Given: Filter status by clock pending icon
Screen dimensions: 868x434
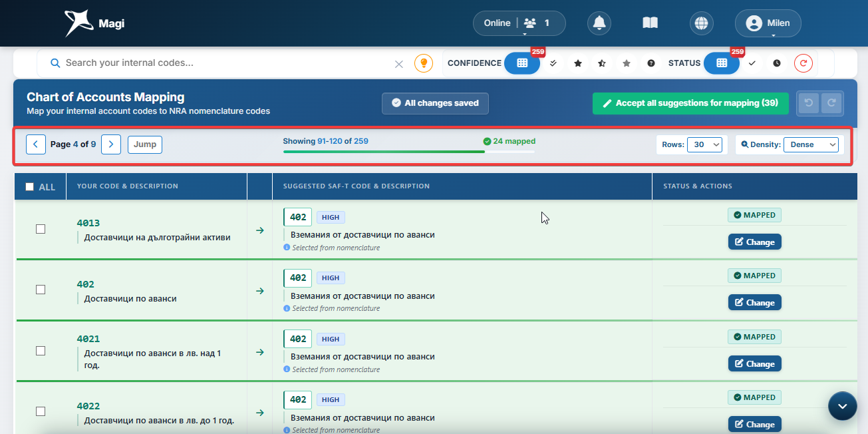Looking at the screenshot, I should point(777,63).
